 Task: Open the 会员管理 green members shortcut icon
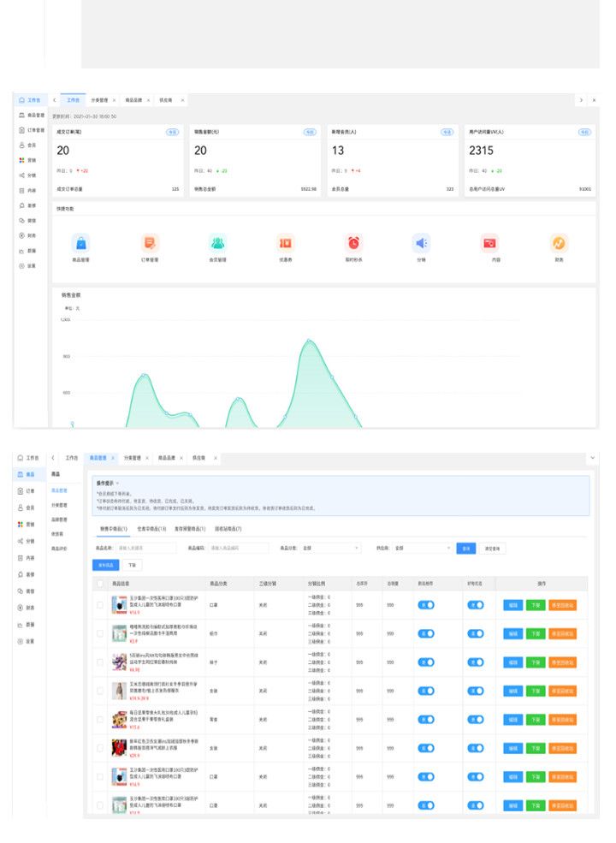pos(218,243)
